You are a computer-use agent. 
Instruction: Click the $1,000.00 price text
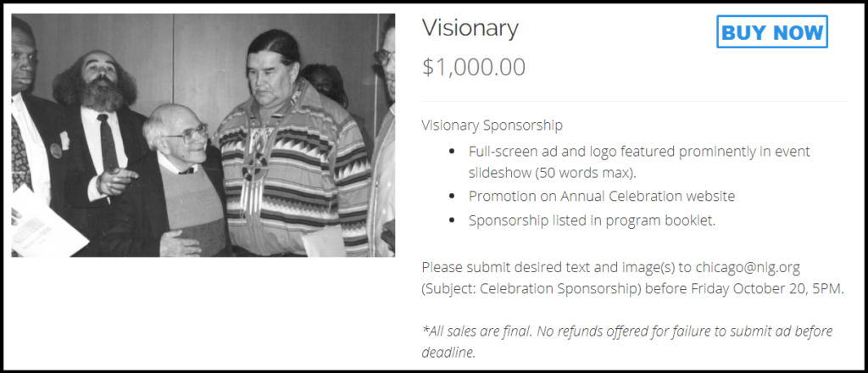pos(473,67)
